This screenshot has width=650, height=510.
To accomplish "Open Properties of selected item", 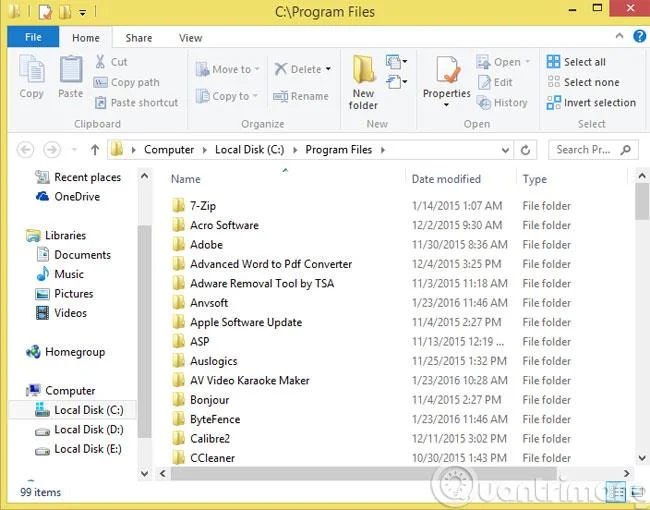I will coord(446,82).
